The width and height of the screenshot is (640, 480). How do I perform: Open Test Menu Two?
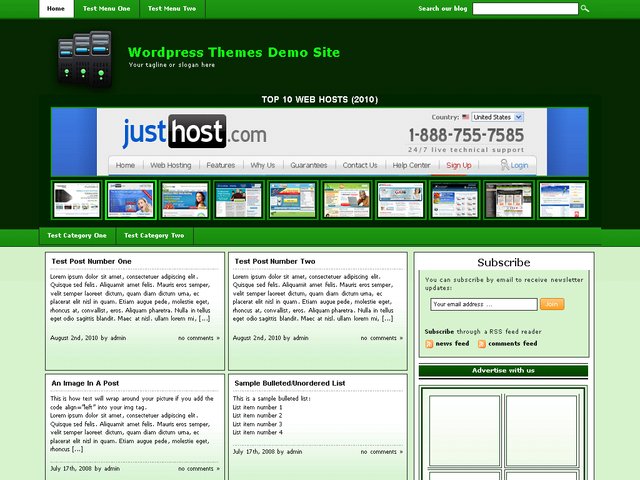[172, 9]
